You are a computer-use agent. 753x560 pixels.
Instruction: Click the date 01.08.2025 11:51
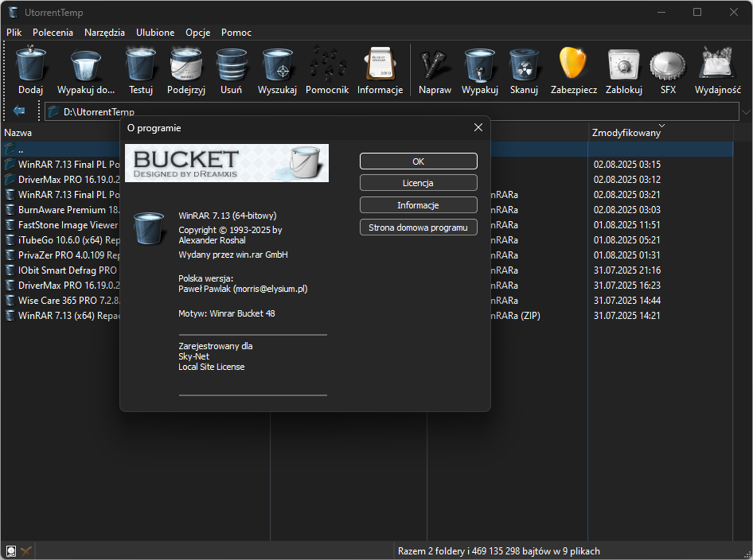click(x=626, y=224)
